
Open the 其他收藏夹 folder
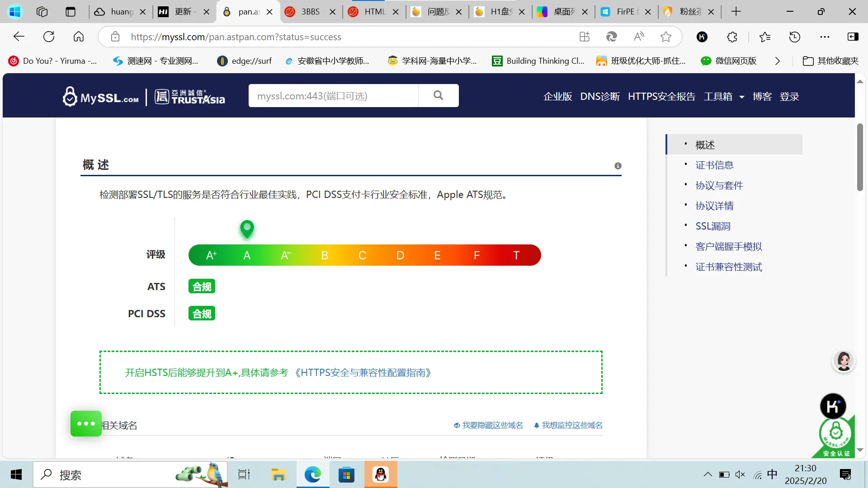coord(830,61)
